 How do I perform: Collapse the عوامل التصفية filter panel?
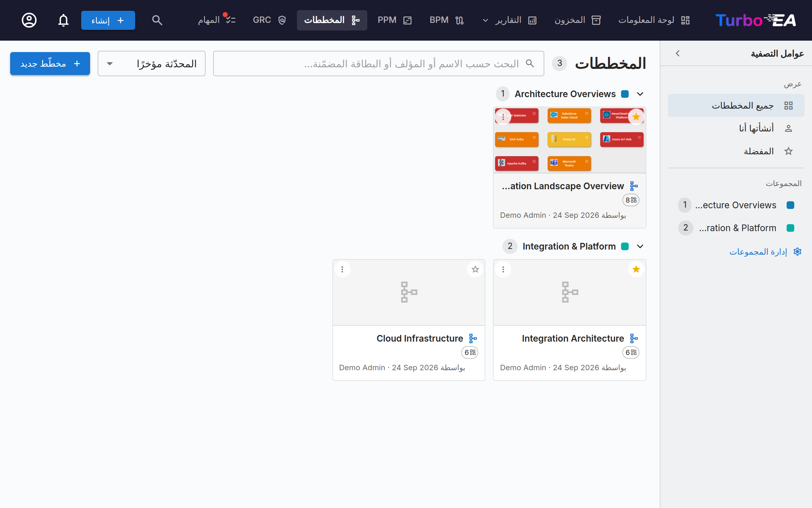[x=678, y=53]
